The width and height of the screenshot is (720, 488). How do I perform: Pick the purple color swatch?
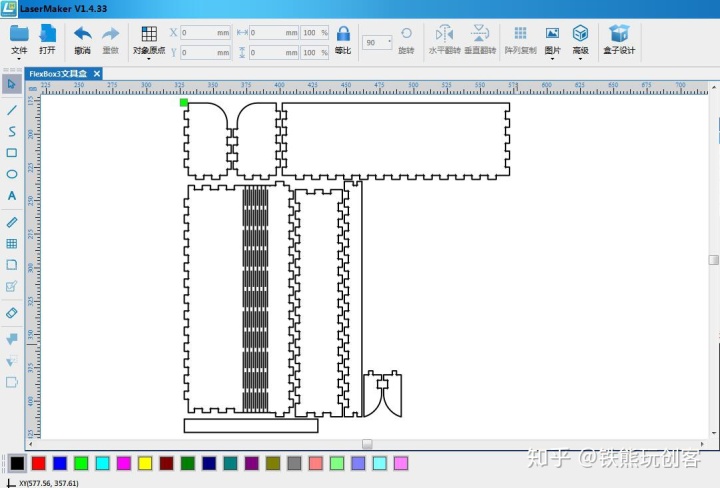(x=252, y=463)
